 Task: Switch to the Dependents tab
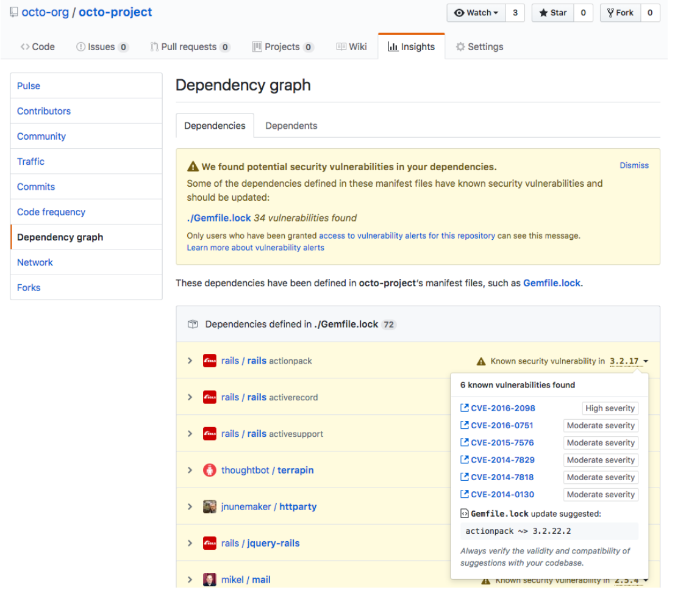291,126
